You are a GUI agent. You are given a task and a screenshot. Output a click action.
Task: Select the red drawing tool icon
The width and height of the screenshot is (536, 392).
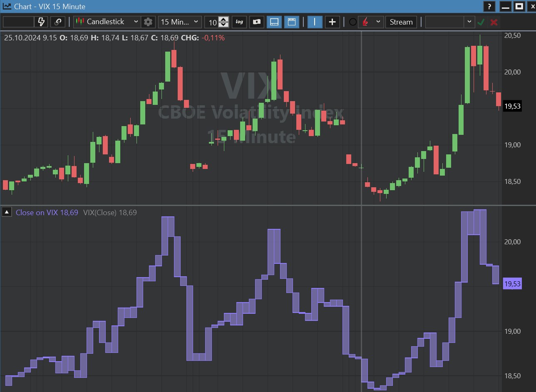click(366, 22)
